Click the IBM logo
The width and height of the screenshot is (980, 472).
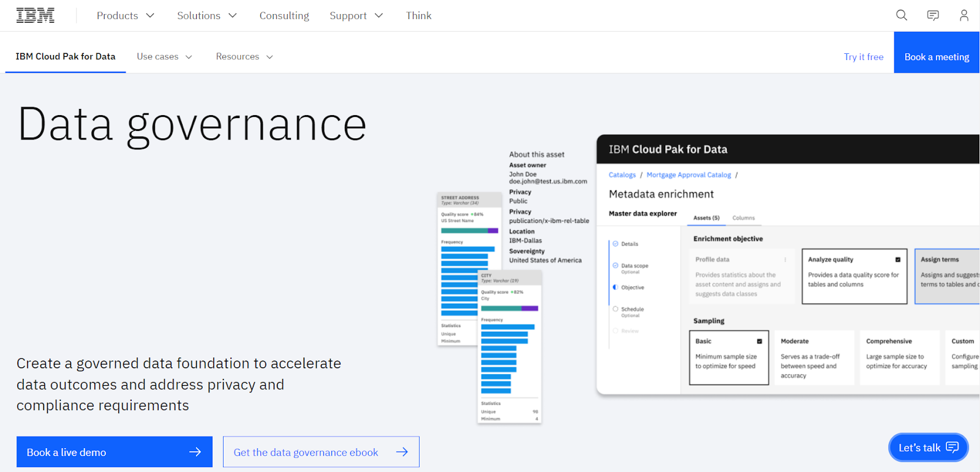click(x=35, y=15)
